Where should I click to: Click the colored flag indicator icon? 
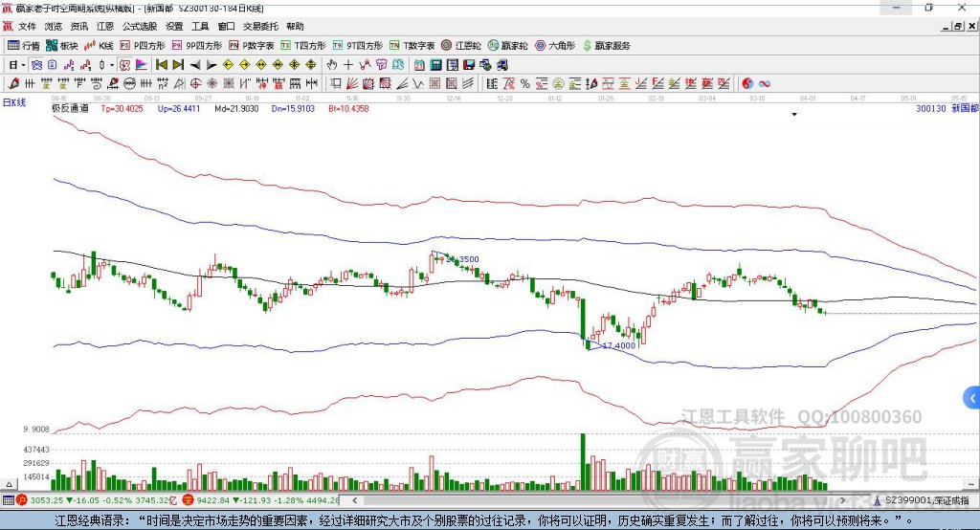tap(142, 65)
